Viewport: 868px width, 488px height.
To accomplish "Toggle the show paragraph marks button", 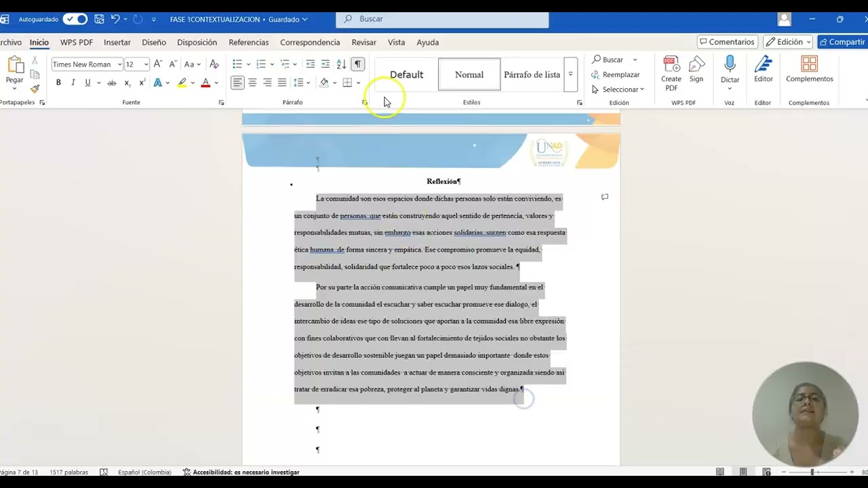I will [358, 64].
